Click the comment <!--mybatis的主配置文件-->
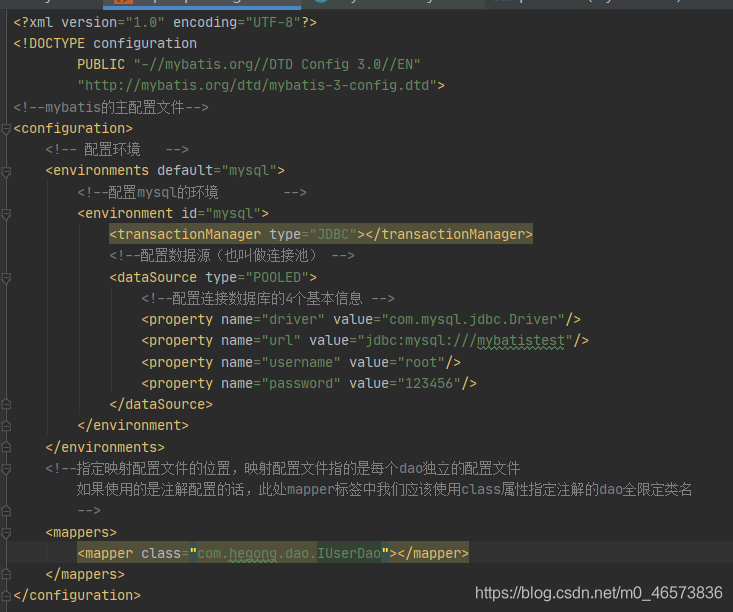The width and height of the screenshot is (733, 612). 111,107
